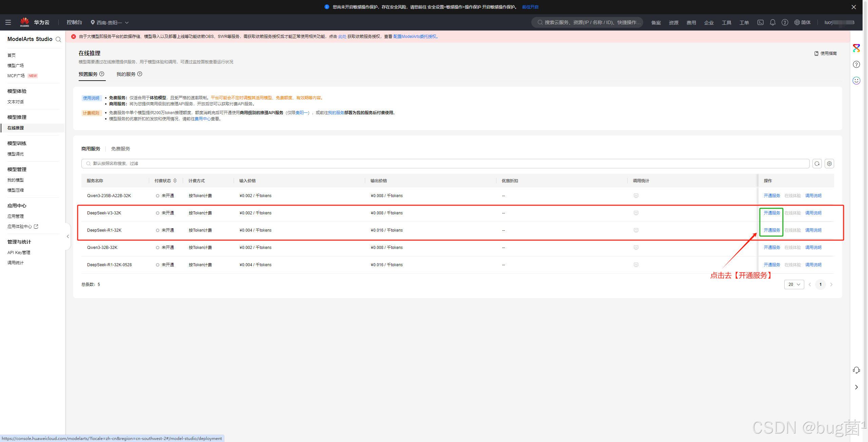Screen dimensions: 868x442
Task: Expand the right sidebar arrow
Action: point(856,387)
